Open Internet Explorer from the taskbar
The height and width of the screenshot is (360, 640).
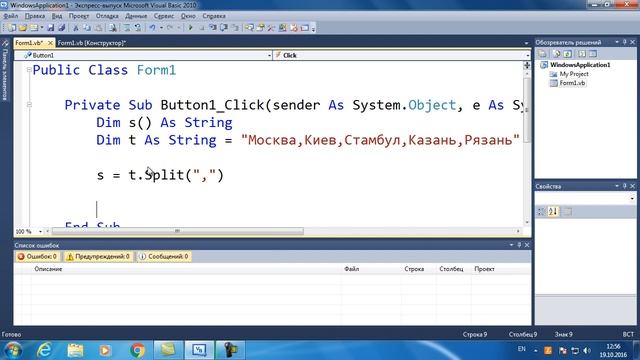click(44, 350)
